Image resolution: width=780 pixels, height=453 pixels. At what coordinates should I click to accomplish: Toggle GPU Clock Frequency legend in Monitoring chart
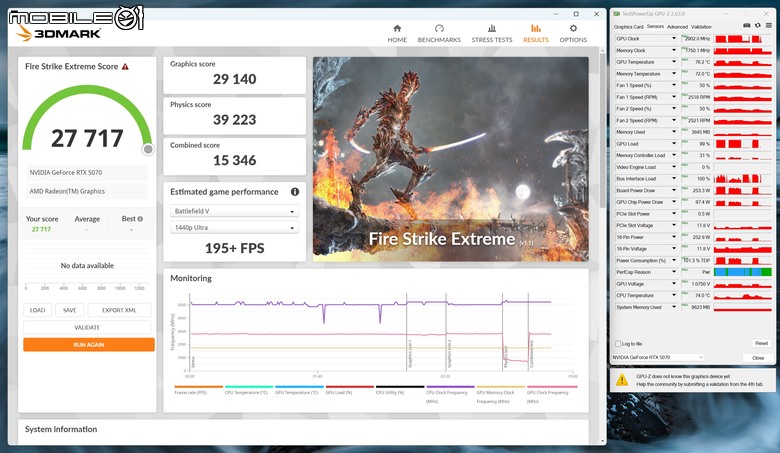point(552,394)
